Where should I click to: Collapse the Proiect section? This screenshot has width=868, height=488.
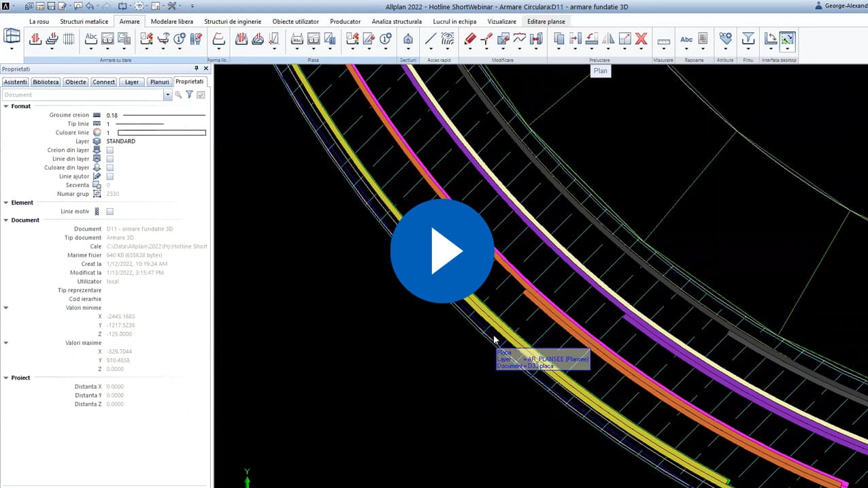[x=6, y=378]
